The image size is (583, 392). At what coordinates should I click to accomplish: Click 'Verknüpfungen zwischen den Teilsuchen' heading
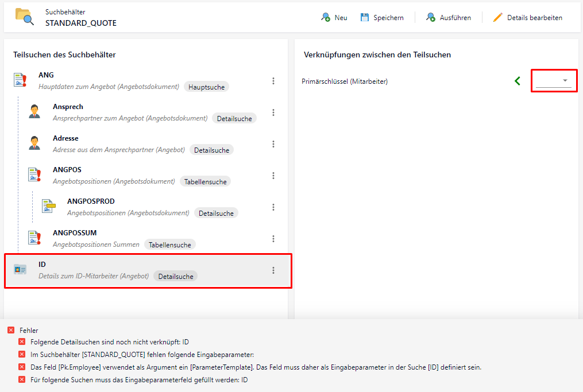[377, 55]
